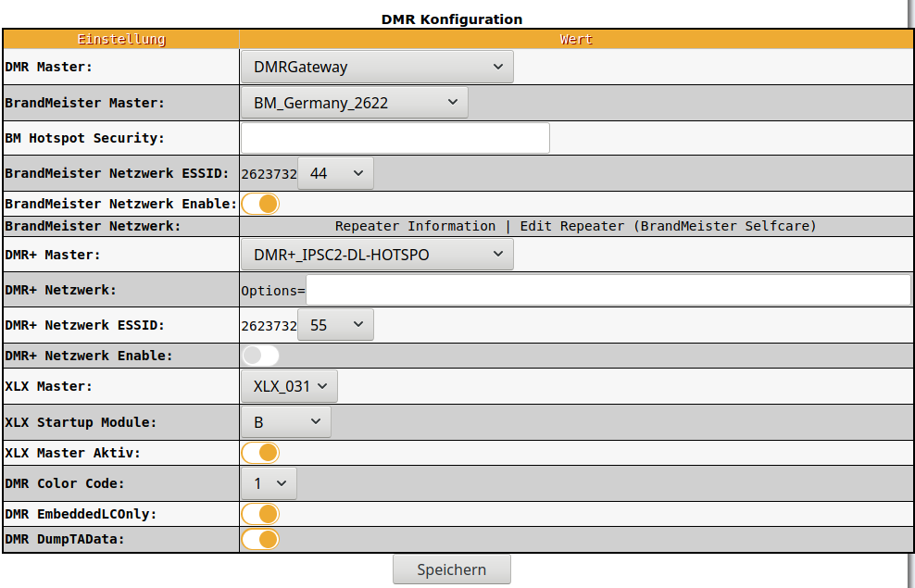Open the DMR Master dropdown
Image resolution: width=915 pixels, height=588 pixels.
point(377,67)
